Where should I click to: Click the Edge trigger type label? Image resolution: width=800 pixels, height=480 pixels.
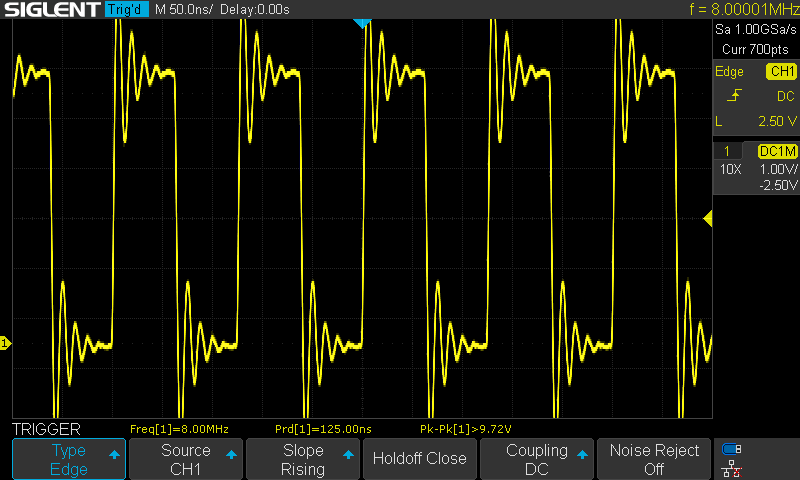click(x=729, y=72)
